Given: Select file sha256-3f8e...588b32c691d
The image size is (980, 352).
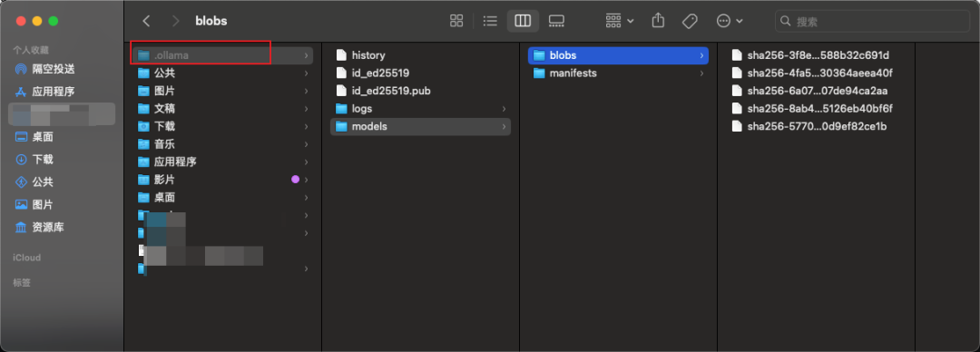Looking at the screenshot, I should (x=818, y=55).
